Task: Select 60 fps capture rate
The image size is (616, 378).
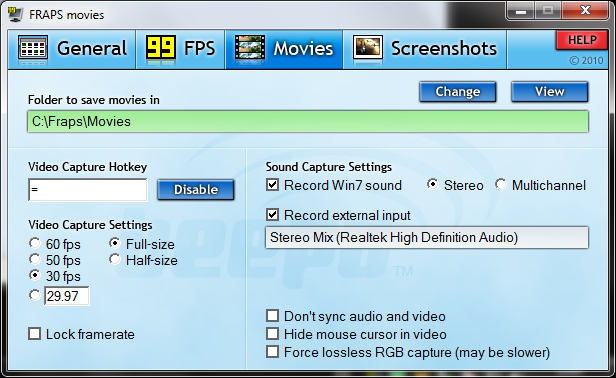Action: click(35, 244)
